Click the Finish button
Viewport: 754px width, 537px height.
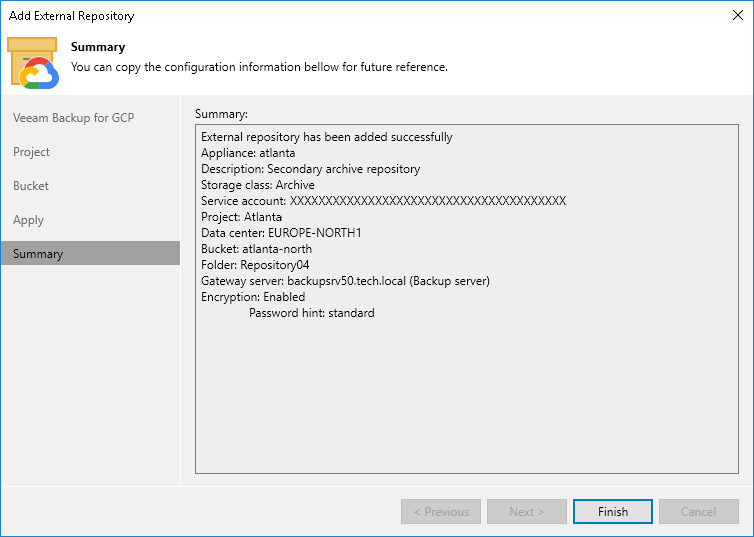[613, 512]
